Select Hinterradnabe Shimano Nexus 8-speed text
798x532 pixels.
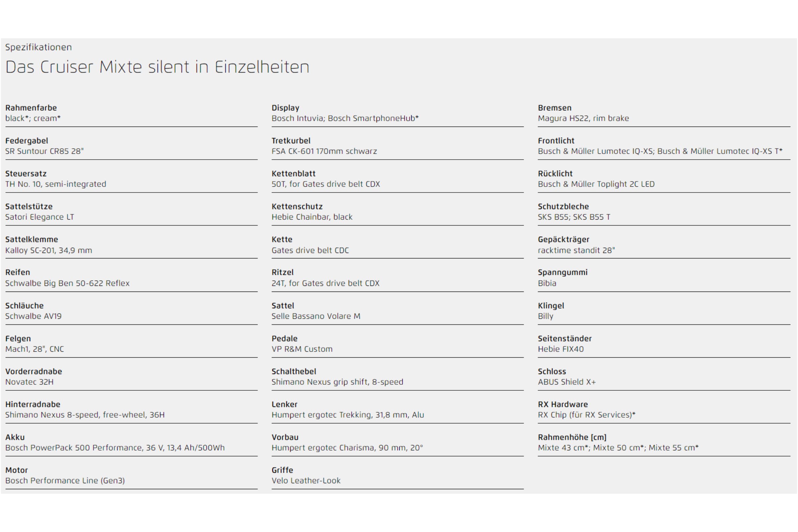pos(85,415)
